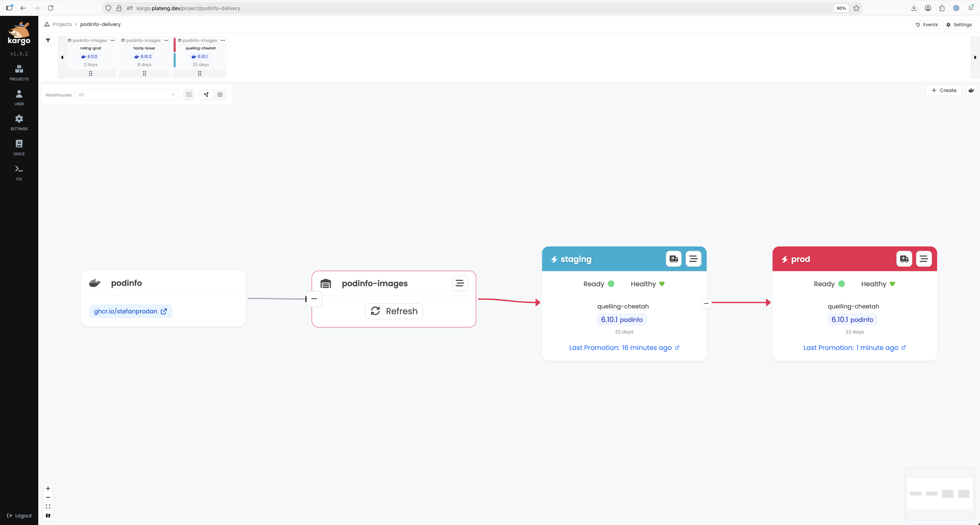Image resolution: width=980 pixels, height=525 pixels.
Task: Open the hamburger menu on podinfo-images warehouse
Action: [460, 283]
